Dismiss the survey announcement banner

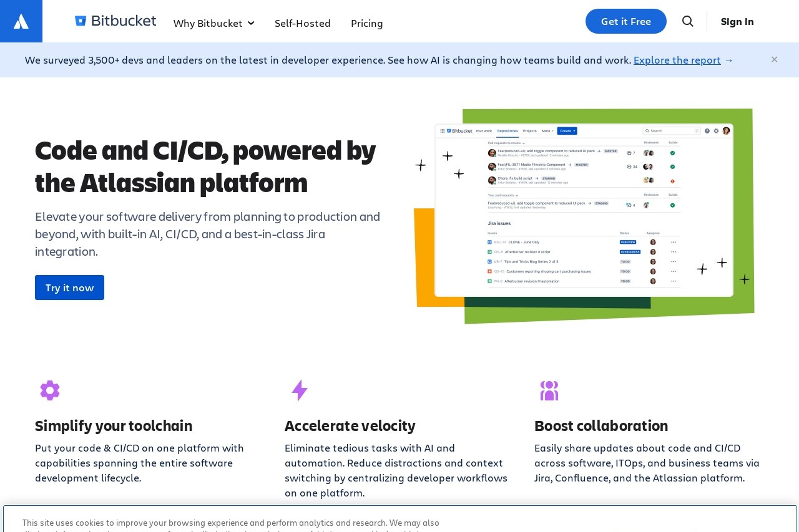click(x=774, y=59)
